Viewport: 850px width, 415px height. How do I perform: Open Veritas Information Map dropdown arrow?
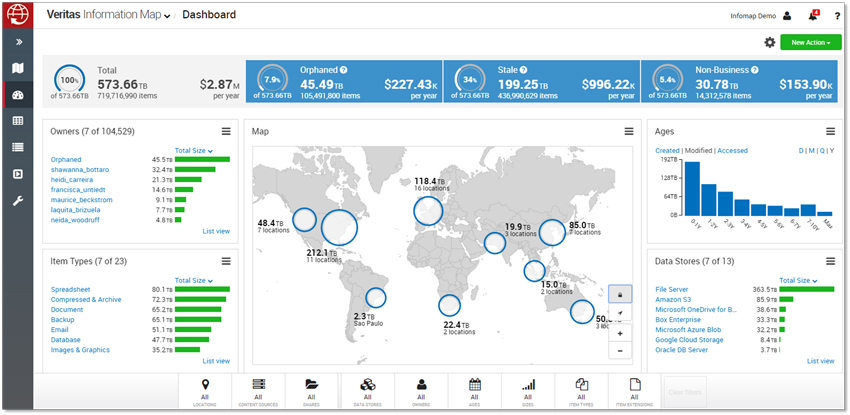coord(168,16)
